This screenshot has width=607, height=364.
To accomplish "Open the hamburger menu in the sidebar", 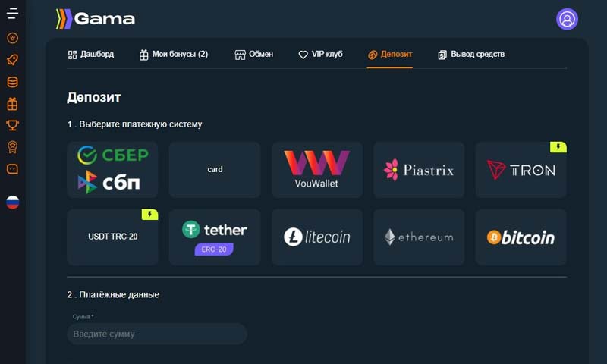I will pyautogui.click(x=12, y=14).
